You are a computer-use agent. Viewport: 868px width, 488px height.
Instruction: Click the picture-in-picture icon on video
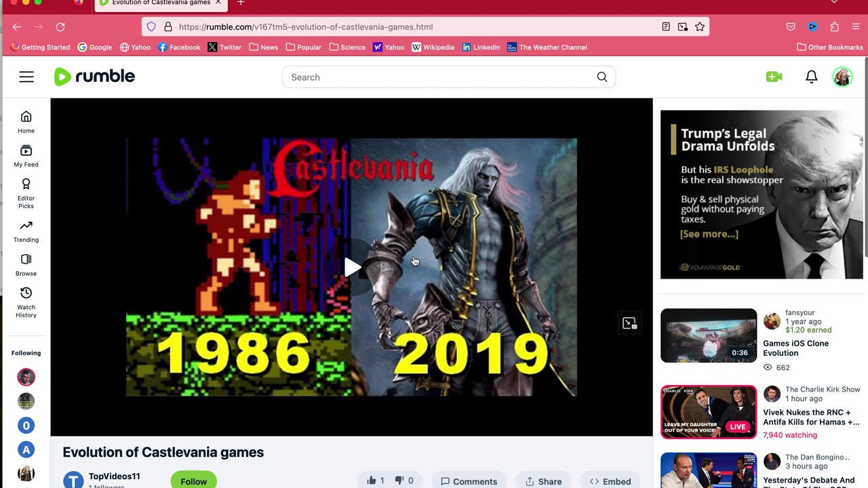coord(629,323)
